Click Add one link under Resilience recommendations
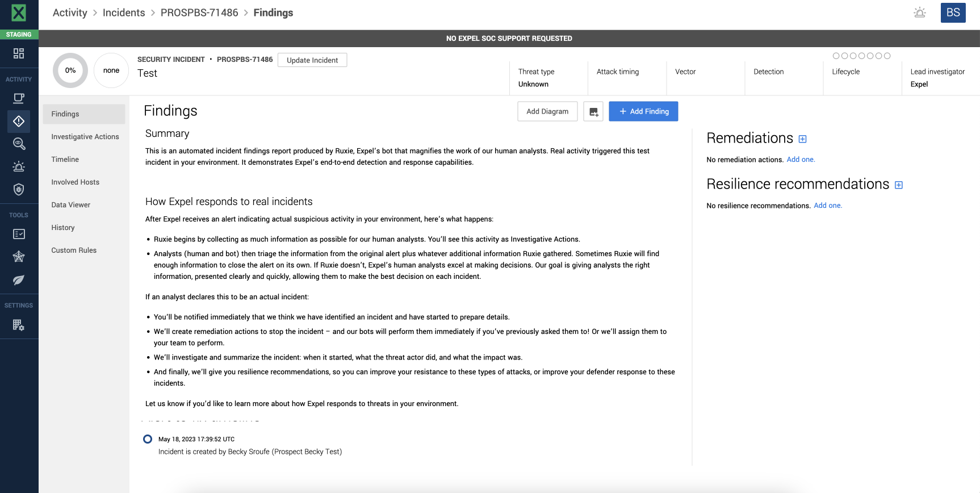This screenshot has width=980, height=493. [x=828, y=206]
